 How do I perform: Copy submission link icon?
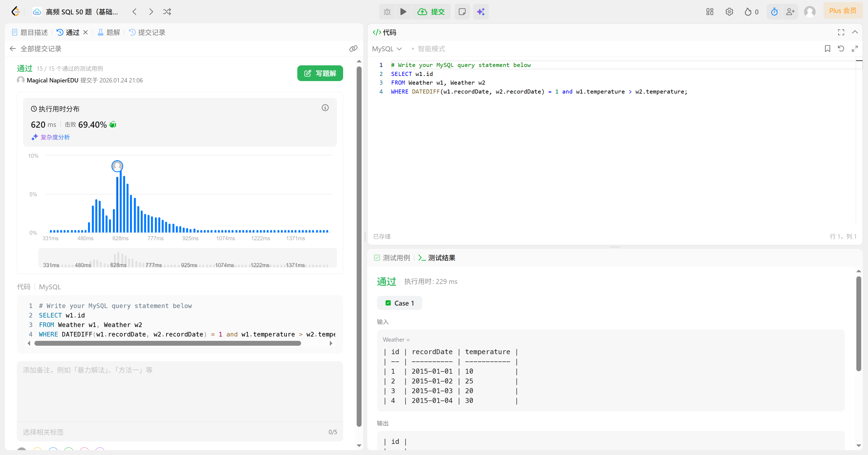pyautogui.click(x=353, y=49)
